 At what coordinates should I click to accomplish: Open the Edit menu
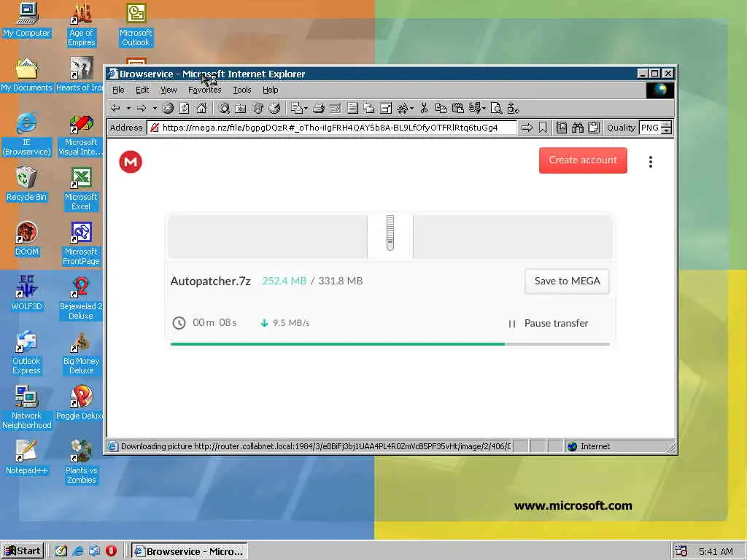(x=142, y=90)
